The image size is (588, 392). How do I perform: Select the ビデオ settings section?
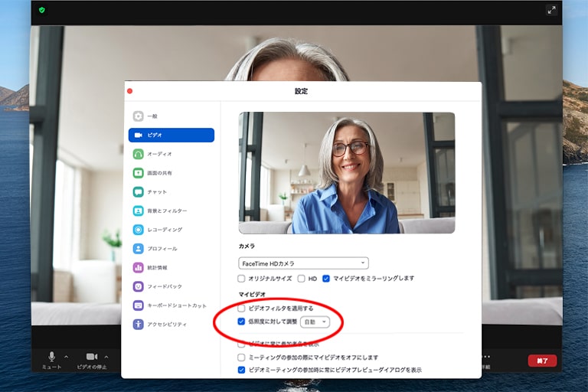[x=171, y=135]
